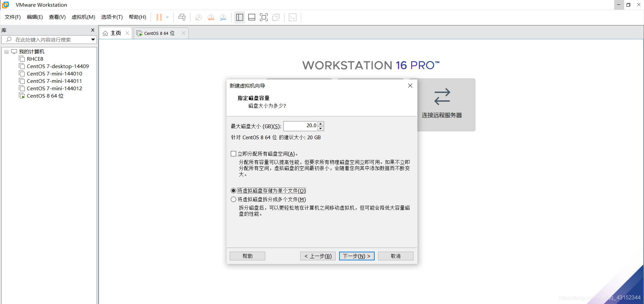644x304 pixels.
Task: Keep 将虚拟磁盘存储为单个文件 selected
Action: click(x=233, y=190)
